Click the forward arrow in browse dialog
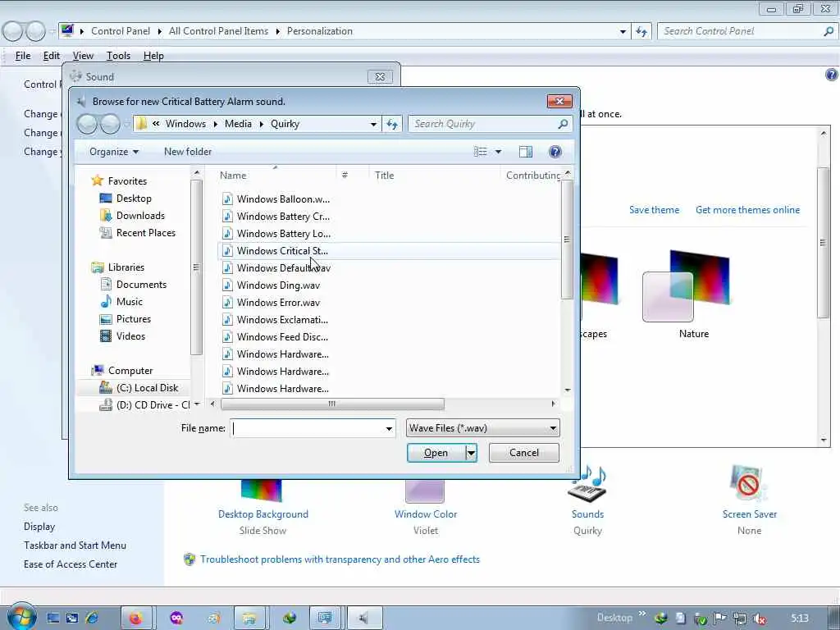Image resolution: width=840 pixels, height=630 pixels. (x=110, y=125)
